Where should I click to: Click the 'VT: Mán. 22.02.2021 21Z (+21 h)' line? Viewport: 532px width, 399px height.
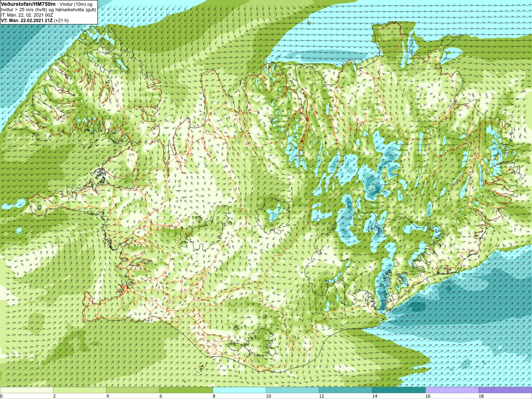pos(35,20)
